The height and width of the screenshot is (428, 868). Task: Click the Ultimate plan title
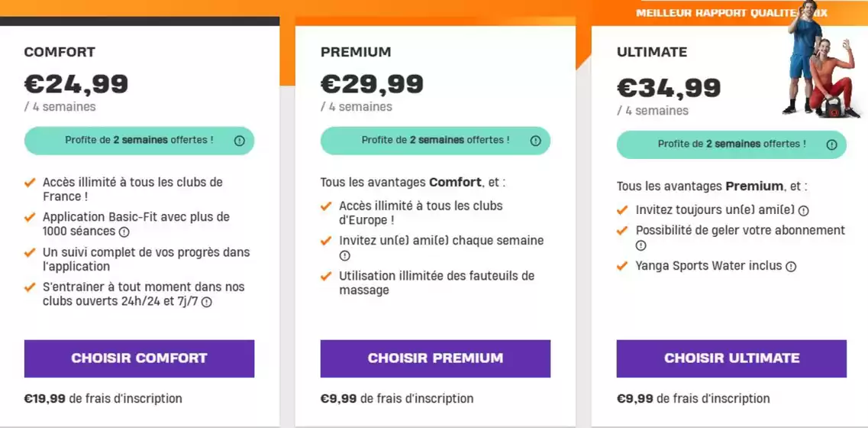[x=652, y=52]
